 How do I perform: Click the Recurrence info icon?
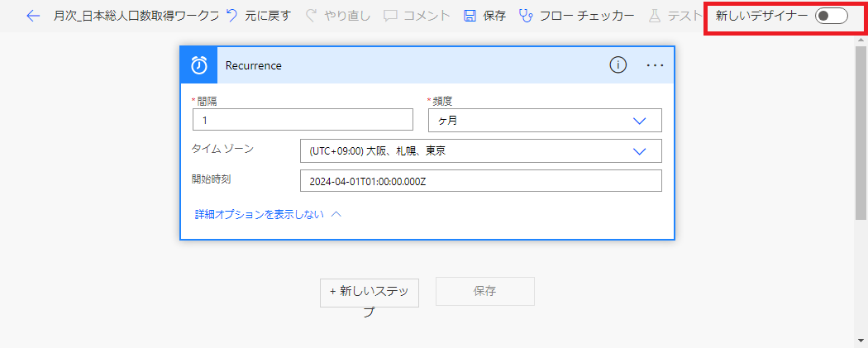[618, 65]
